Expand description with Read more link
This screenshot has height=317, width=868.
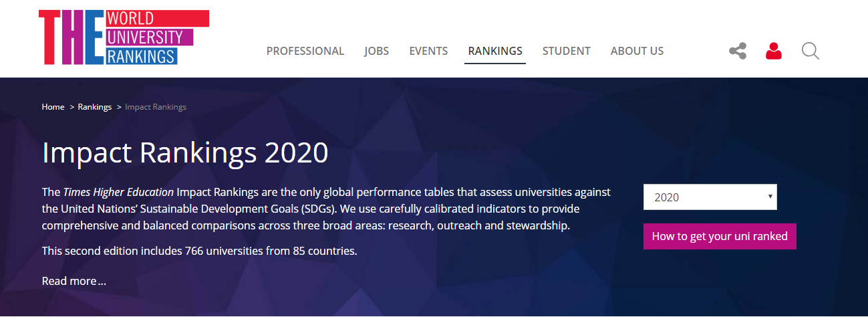click(x=74, y=281)
